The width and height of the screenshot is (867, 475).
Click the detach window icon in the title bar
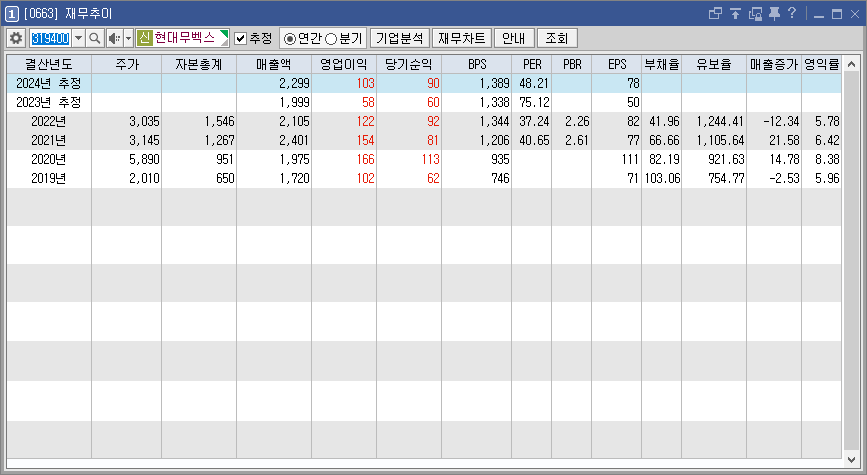[x=755, y=13]
